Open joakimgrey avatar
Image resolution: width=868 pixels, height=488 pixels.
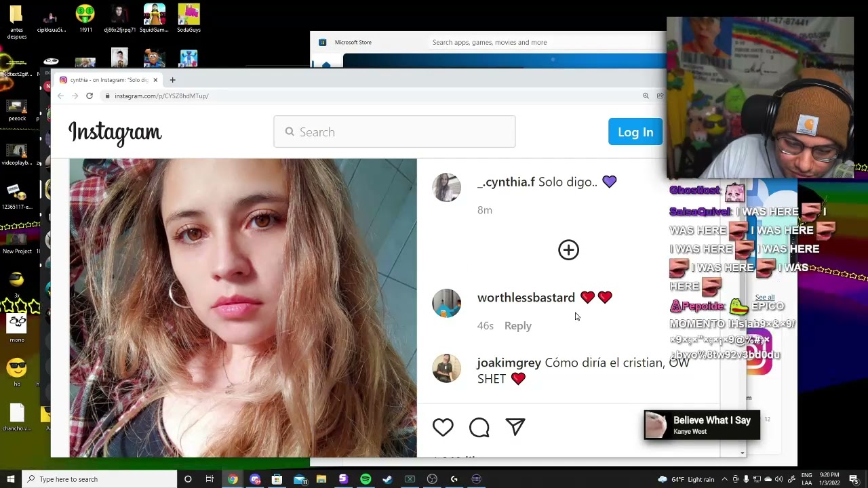coord(446,368)
